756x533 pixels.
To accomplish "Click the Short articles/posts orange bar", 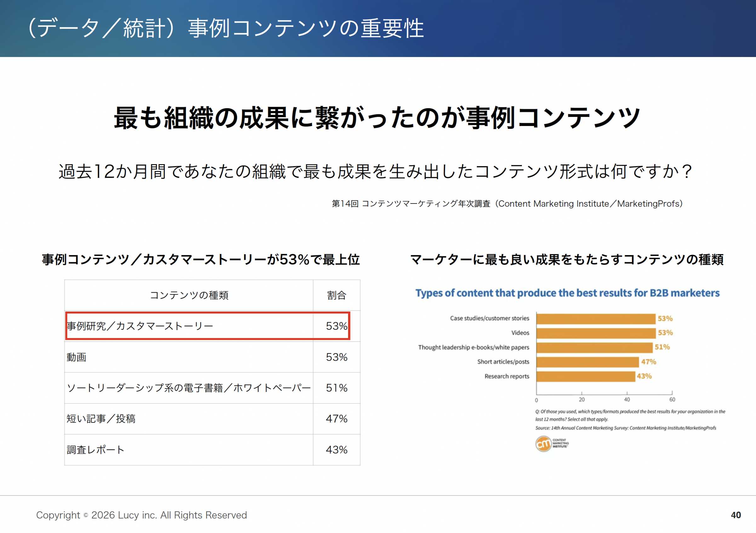I will point(588,362).
